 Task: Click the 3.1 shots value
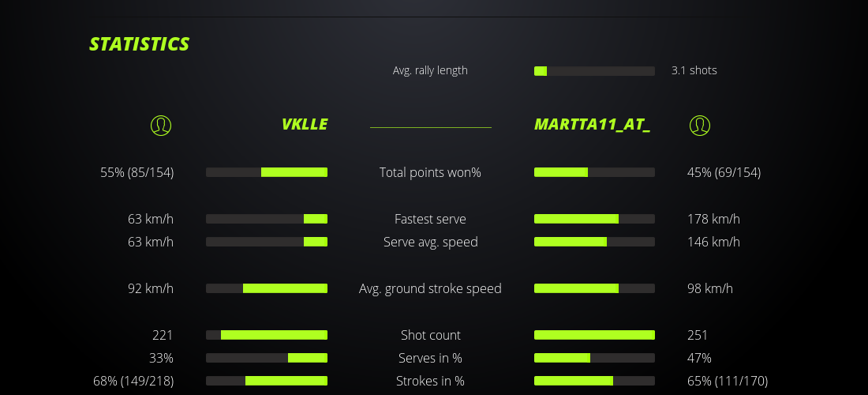coord(694,70)
